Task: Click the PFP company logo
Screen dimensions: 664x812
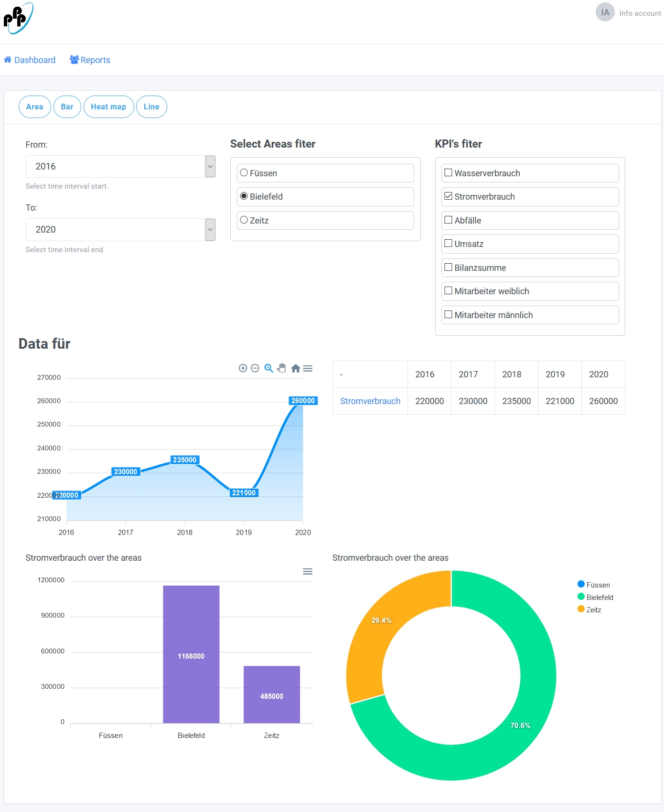Action: coord(18,18)
